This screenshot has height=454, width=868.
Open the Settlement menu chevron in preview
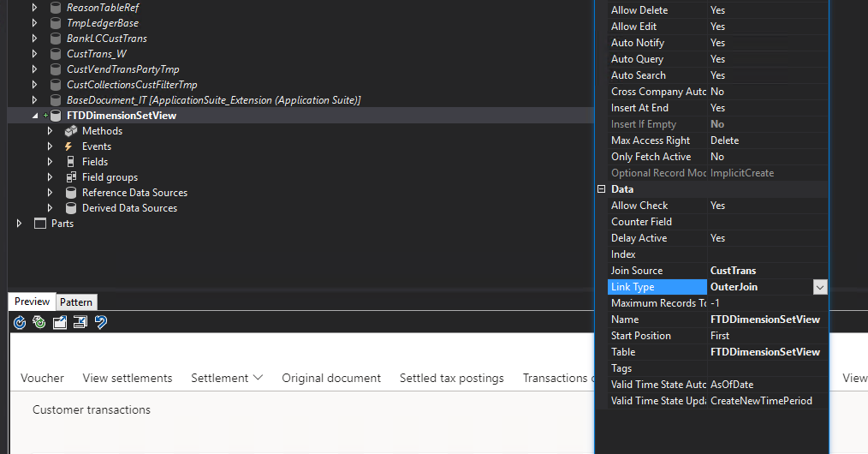click(x=258, y=378)
